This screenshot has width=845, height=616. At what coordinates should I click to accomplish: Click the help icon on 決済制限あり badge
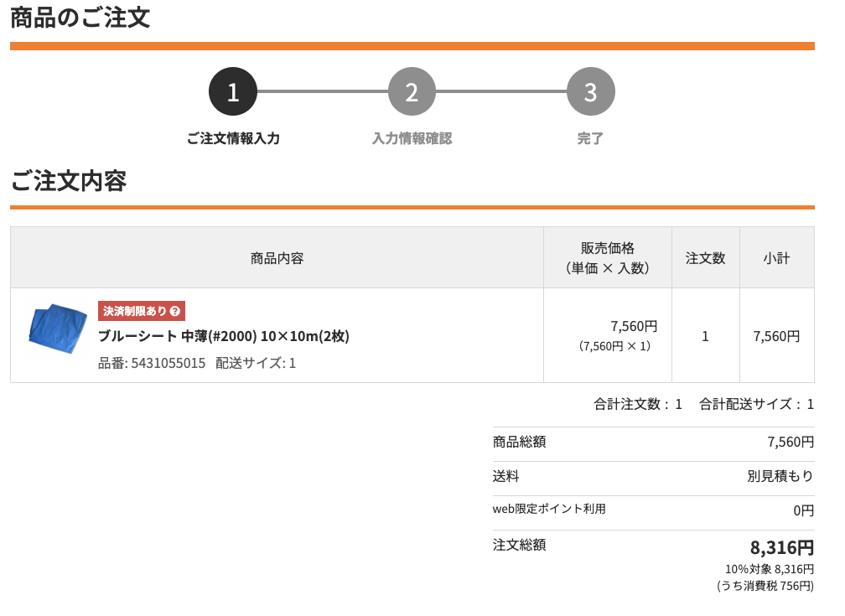(175, 311)
